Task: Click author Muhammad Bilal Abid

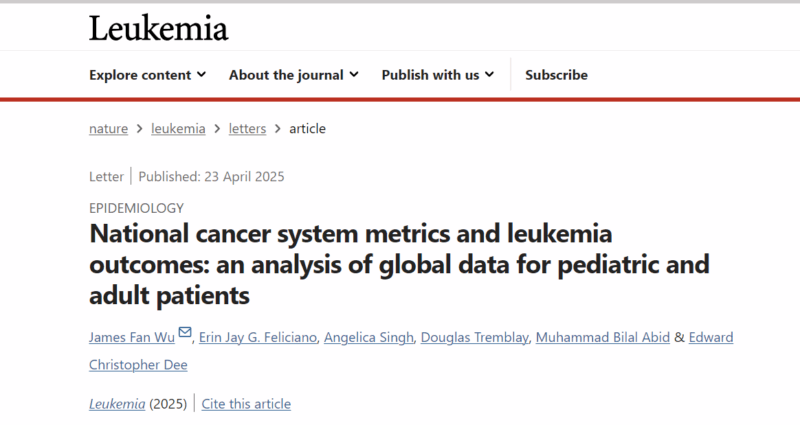Action: (603, 337)
